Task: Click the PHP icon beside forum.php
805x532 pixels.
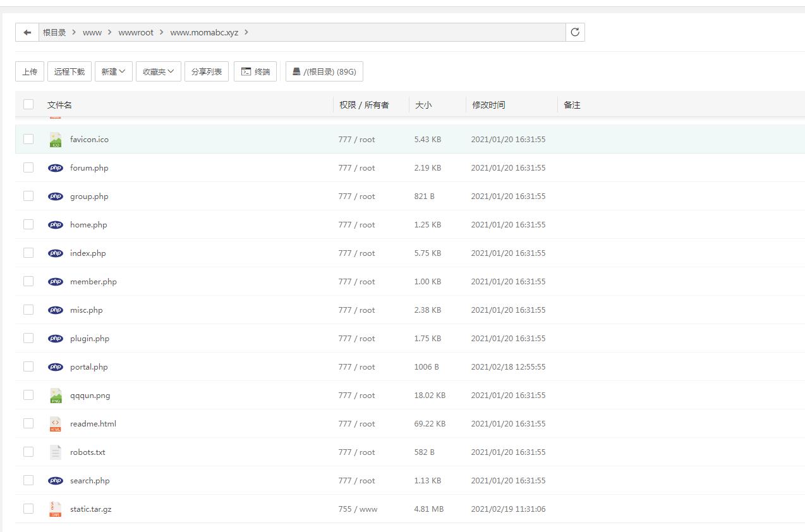Action: pyautogui.click(x=56, y=168)
